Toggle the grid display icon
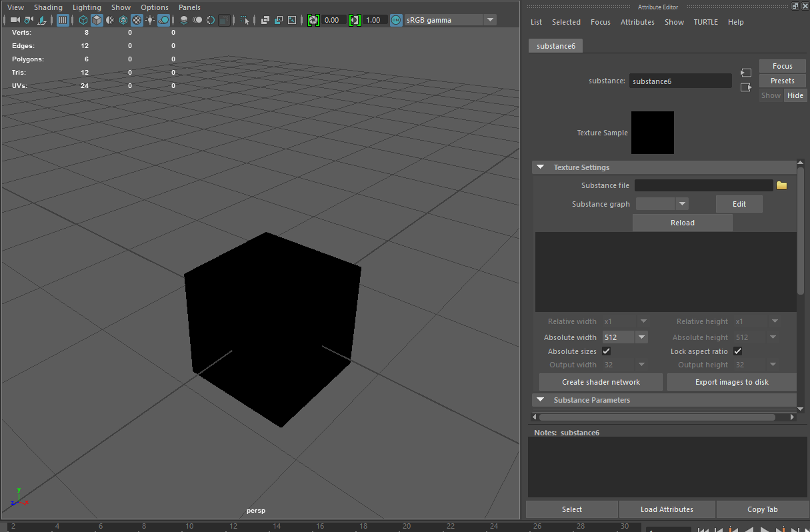The image size is (810, 532). [63, 19]
